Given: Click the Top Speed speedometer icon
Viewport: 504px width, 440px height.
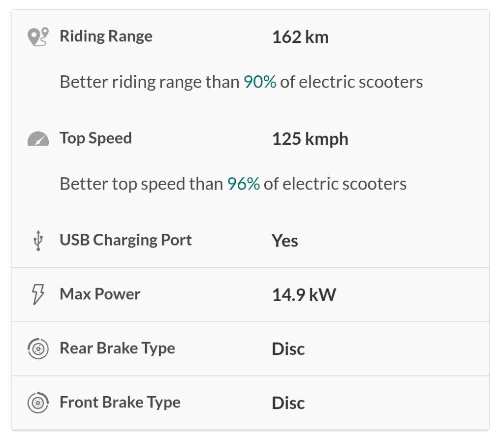Looking at the screenshot, I should point(38,139).
